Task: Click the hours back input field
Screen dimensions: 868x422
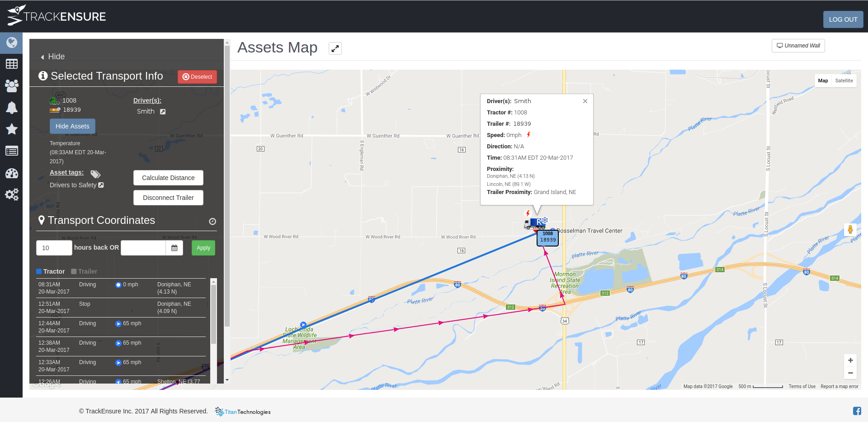Action: [54, 248]
